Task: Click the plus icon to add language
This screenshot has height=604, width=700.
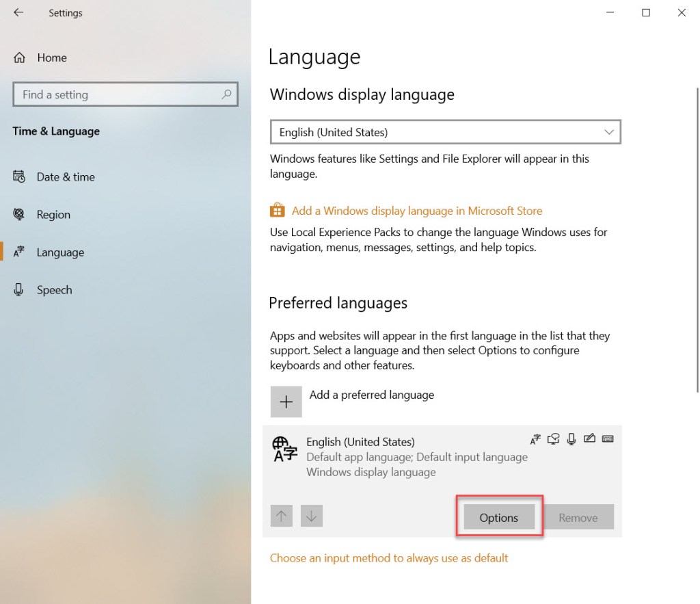Action: click(x=286, y=402)
